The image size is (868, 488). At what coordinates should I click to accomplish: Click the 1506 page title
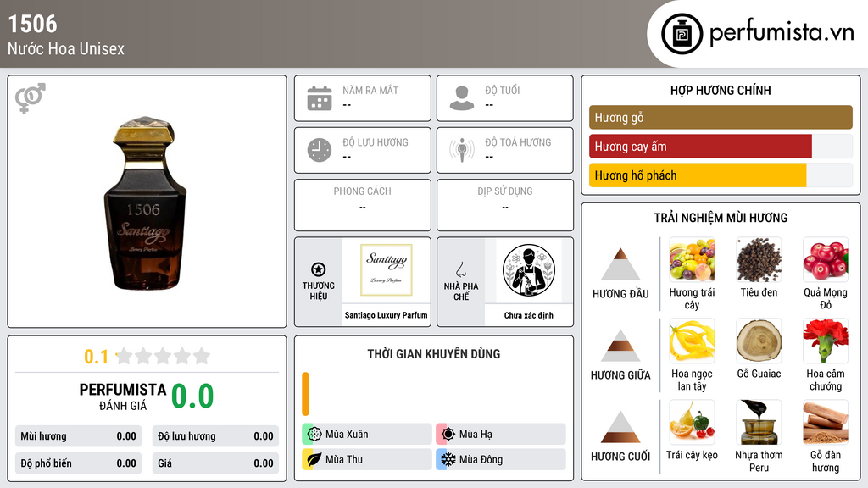coord(33,24)
